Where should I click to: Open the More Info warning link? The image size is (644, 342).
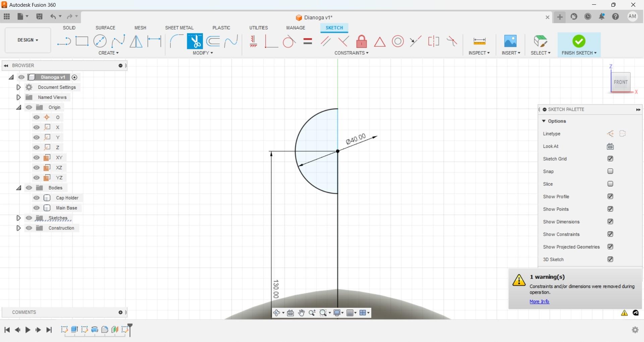[539, 301]
